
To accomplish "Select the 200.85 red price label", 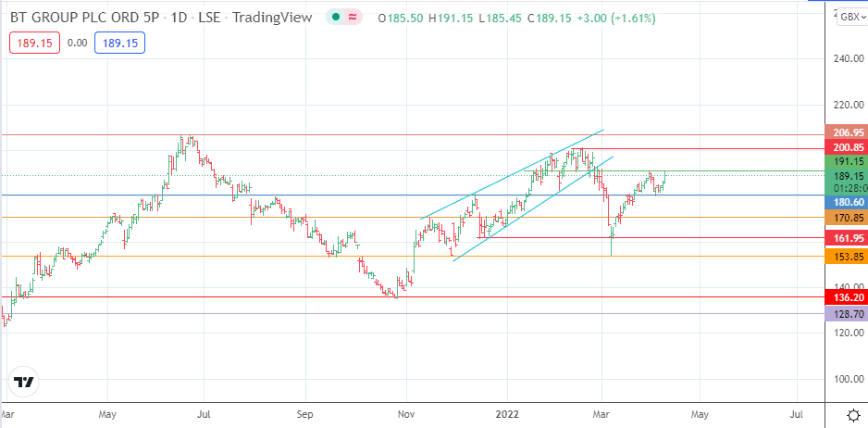I will point(847,148).
